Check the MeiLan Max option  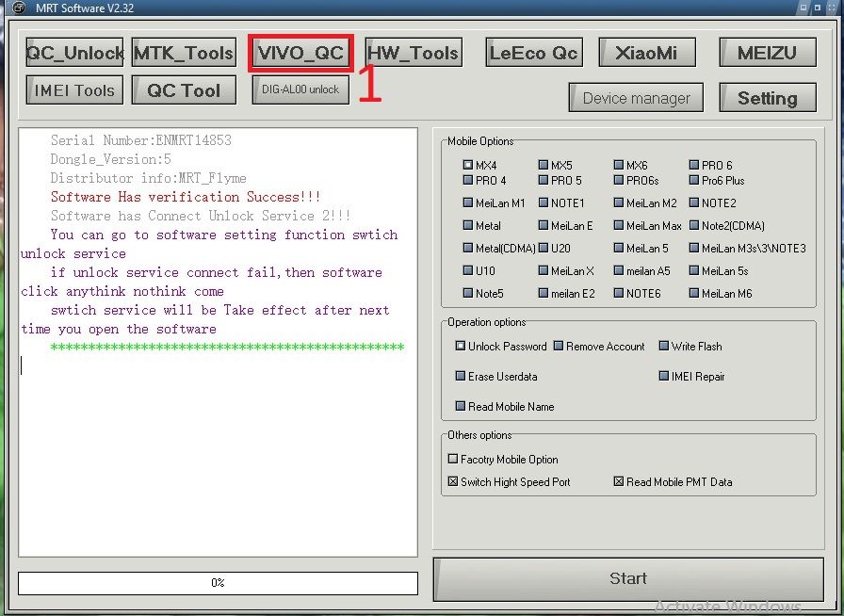619,225
